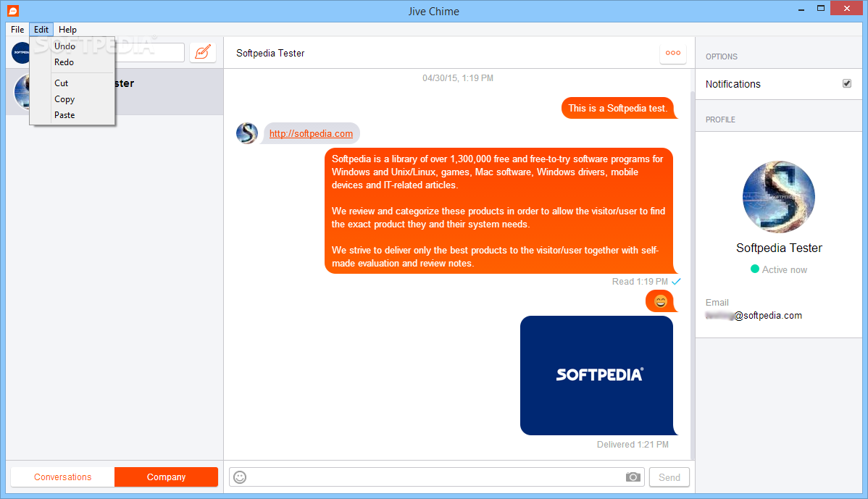Viewport: 868px width, 499px height.
Task: Open the emoji picker smiley icon
Action: [x=240, y=477]
